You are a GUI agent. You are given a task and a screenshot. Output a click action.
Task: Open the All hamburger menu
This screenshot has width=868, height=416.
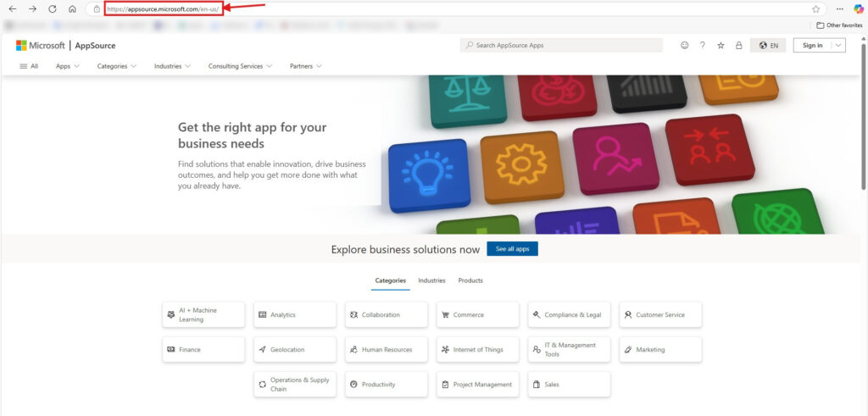point(29,66)
